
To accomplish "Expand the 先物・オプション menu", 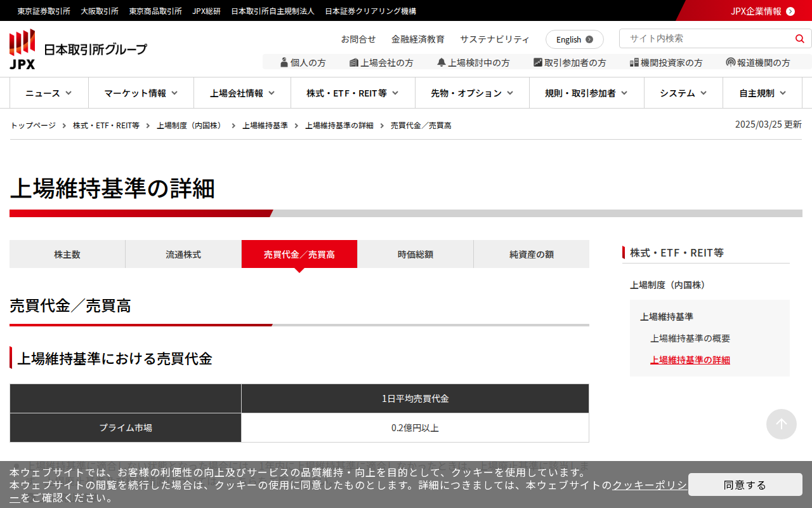I will tap(472, 93).
